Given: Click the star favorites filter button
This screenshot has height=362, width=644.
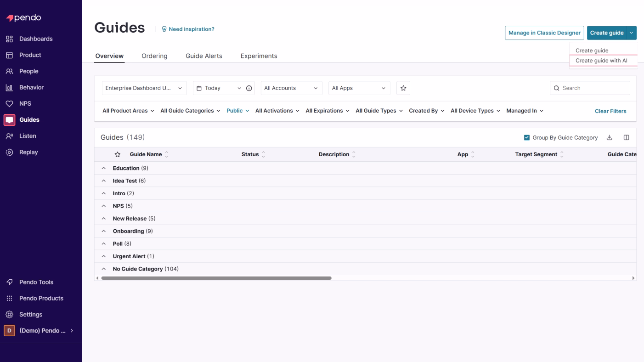Looking at the screenshot, I should tap(403, 88).
